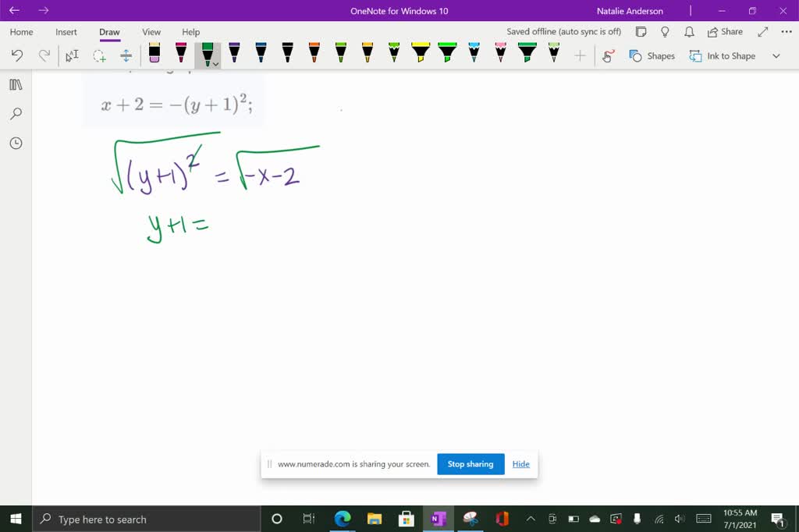This screenshot has width=799, height=532.
Task: Open the Shapes gallery
Action: [652, 55]
